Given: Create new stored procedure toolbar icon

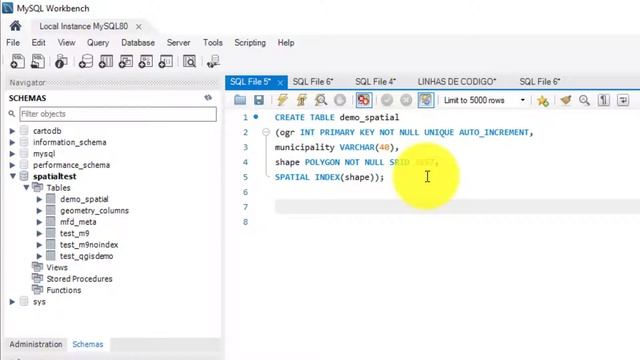Looking at the screenshot, I should (146, 61).
